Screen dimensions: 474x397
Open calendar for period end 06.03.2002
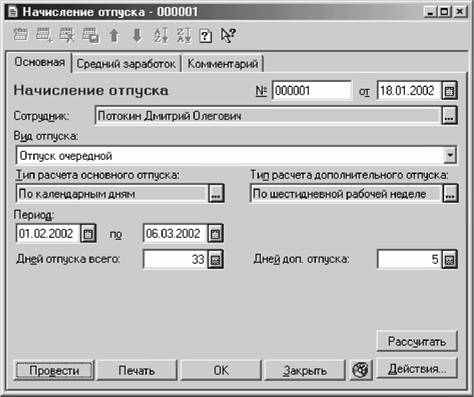pyautogui.click(x=215, y=233)
